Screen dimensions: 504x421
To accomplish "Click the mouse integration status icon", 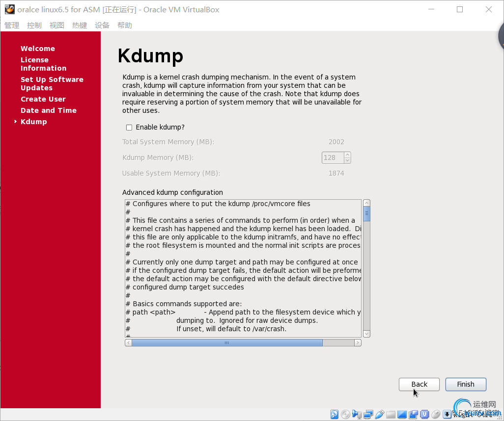I will click(436, 415).
